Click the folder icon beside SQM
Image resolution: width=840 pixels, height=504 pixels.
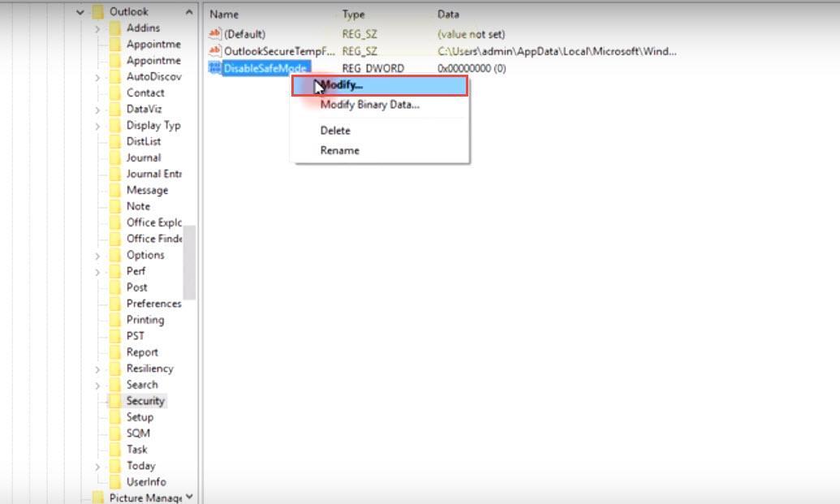click(115, 433)
